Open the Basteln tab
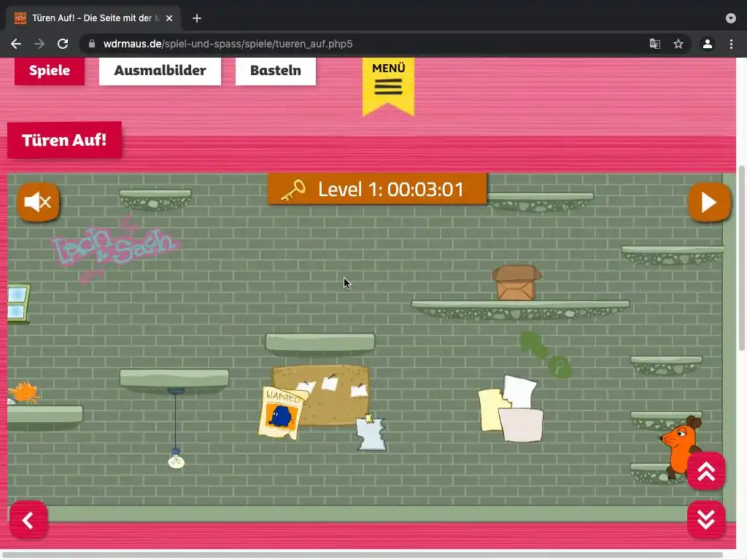This screenshot has height=560, width=747. tap(275, 71)
